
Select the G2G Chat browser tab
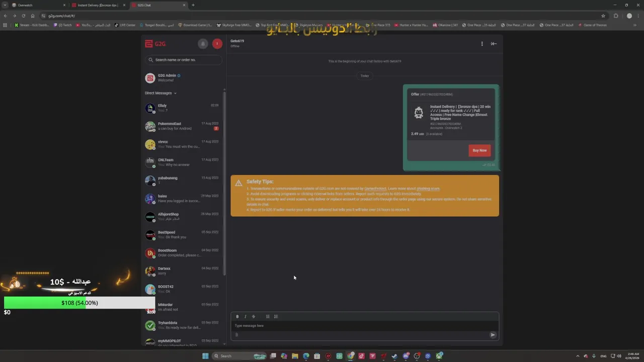tap(158, 5)
